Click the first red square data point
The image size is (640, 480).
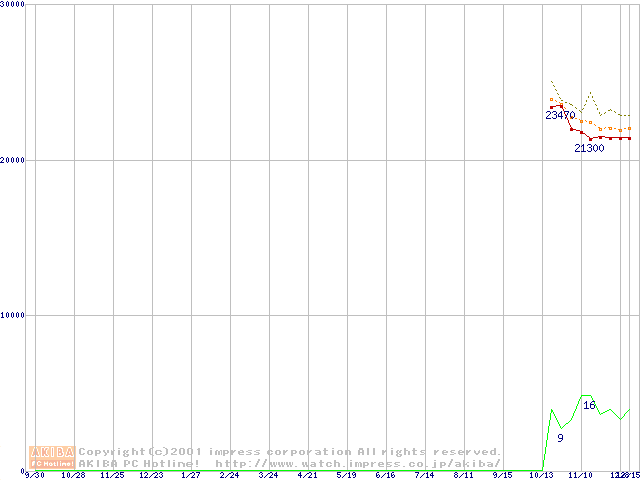tap(551, 107)
